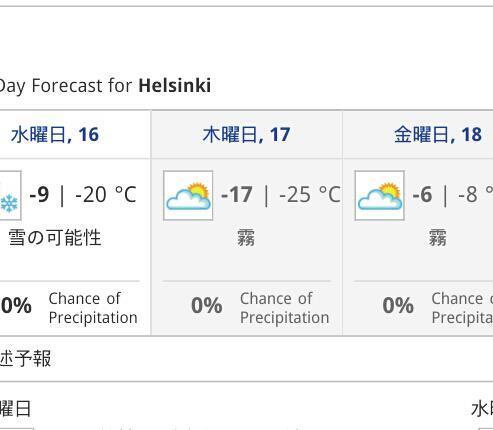Click the 霧 condition under Thursday
Image resolution: width=493 pixels, height=430 pixels.
pos(246,238)
